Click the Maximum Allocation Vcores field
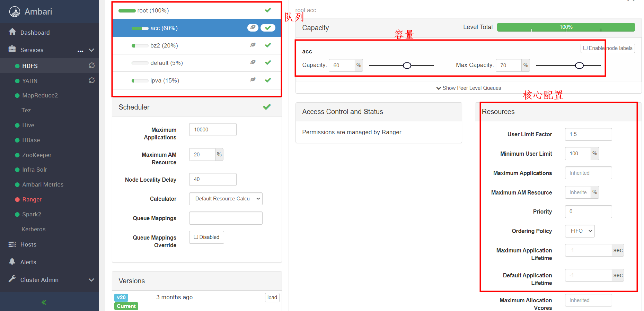Screen dimensions: 644x311 (588, 300)
